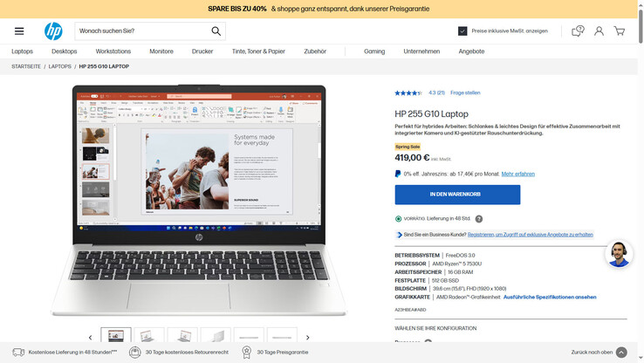
Task: Click the PayPal logo icon
Action: (398, 174)
